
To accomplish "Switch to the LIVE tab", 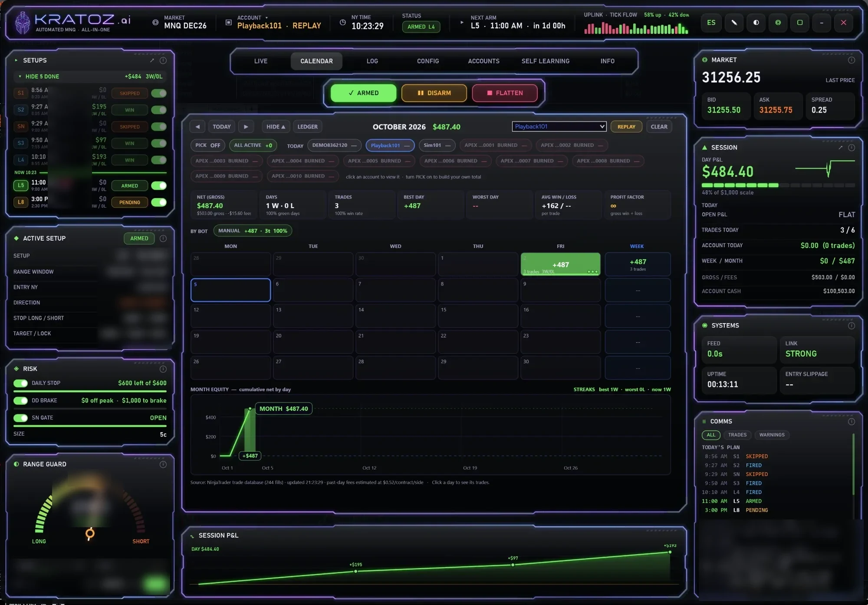I will pyautogui.click(x=261, y=61).
